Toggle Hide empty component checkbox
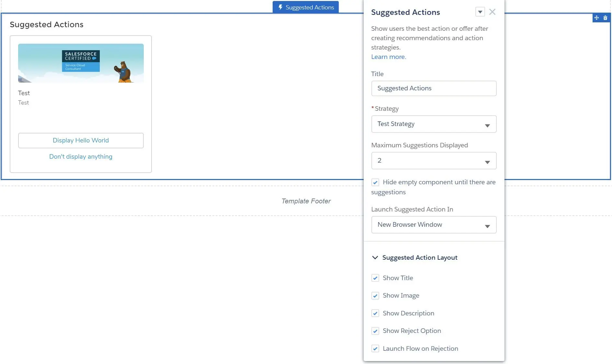This screenshot has width=612, height=364. [x=375, y=182]
